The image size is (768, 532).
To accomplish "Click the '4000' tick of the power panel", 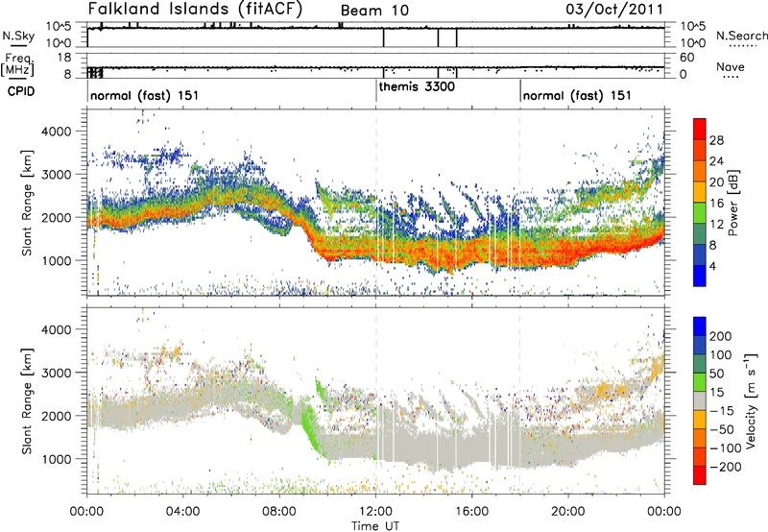I will tap(59, 131).
